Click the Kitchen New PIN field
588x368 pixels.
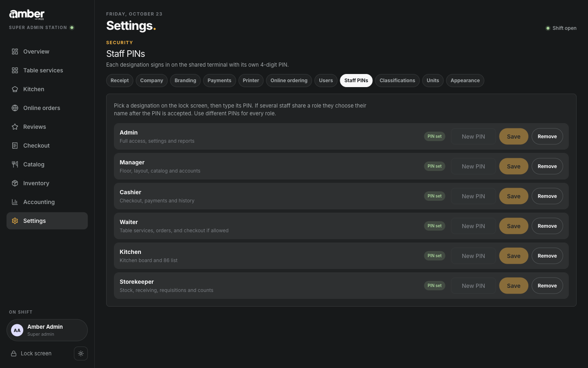pyautogui.click(x=473, y=256)
